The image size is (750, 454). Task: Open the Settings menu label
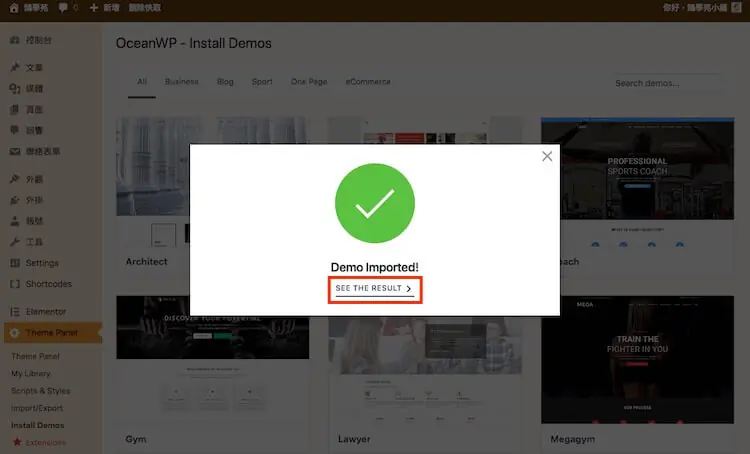point(42,263)
